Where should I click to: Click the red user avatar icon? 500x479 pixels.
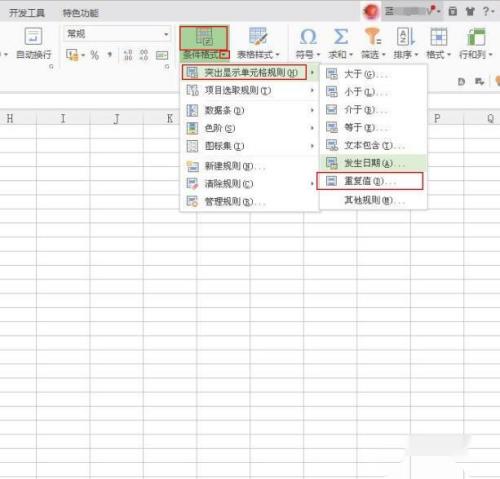pos(371,11)
